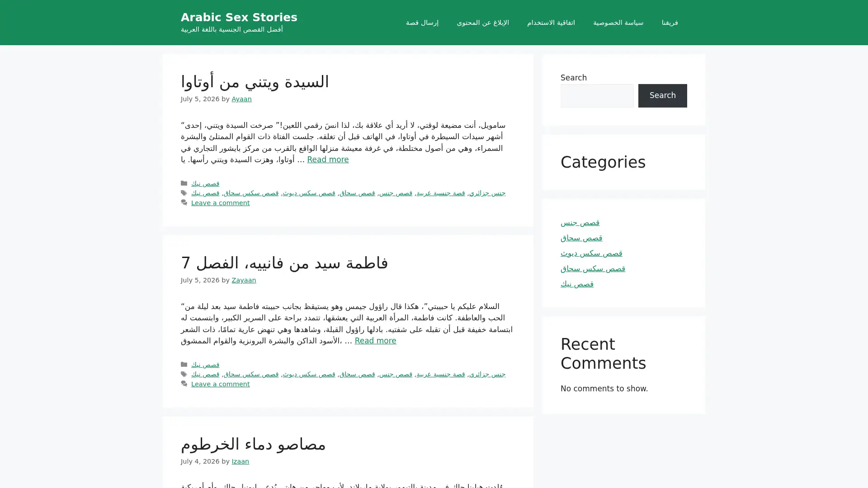Click the category folder icon of first post
Screen dimensions: 868x488
[x=184, y=183]
